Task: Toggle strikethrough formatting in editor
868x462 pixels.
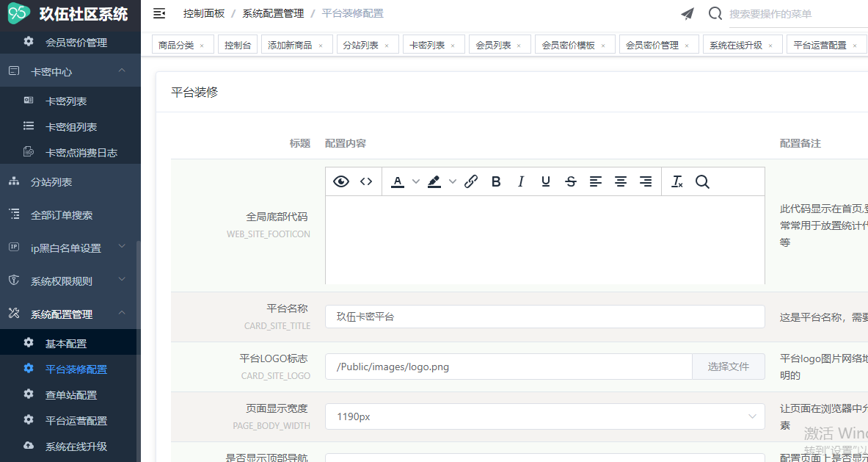Action: (x=571, y=181)
